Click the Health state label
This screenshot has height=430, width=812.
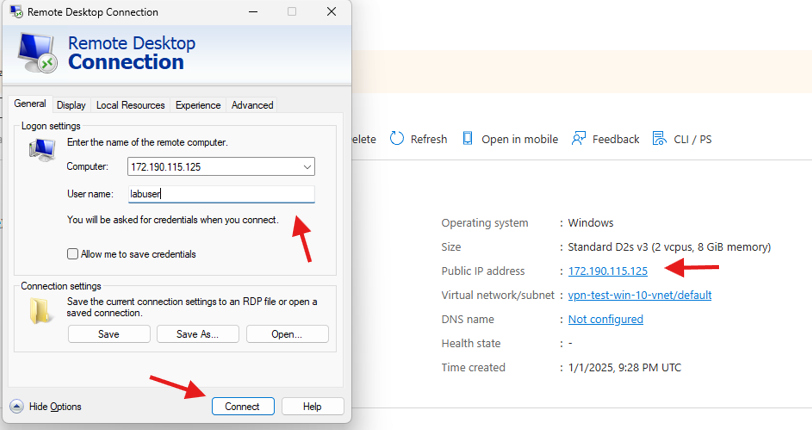471,343
